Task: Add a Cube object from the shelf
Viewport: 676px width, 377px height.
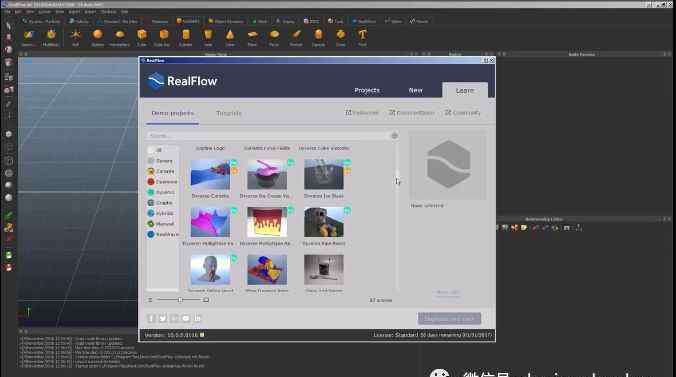Action: (142, 36)
